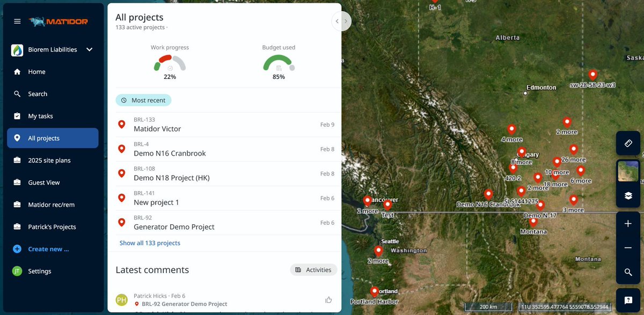Image resolution: width=644 pixels, height=315 pixels.
Task: Click the pin icon beside New project 1
Action: [122, 198]
